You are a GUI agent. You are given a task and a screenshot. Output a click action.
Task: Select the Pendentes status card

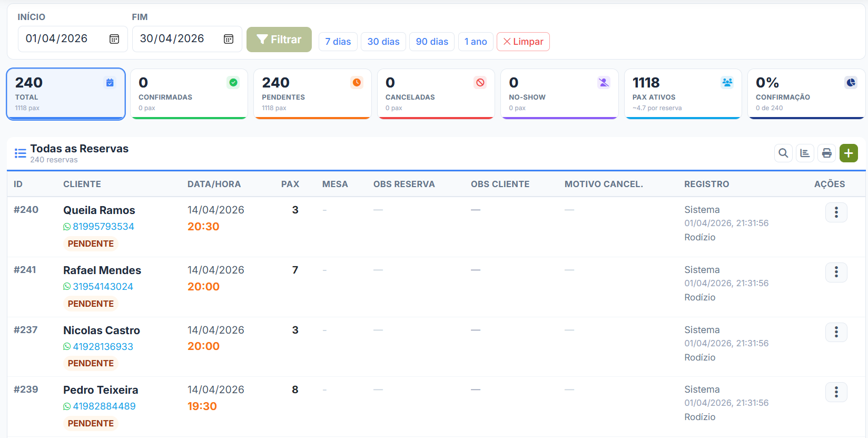click(x=312, y=94)
